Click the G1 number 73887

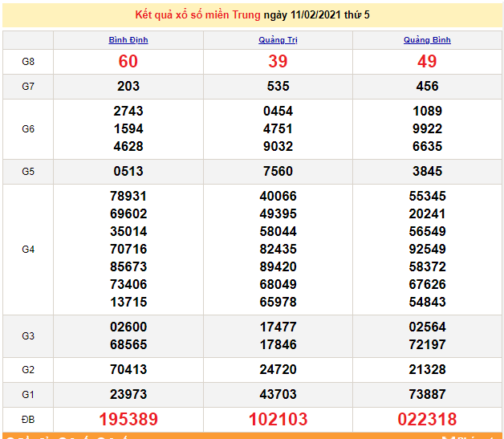click(x=427, y=394)
